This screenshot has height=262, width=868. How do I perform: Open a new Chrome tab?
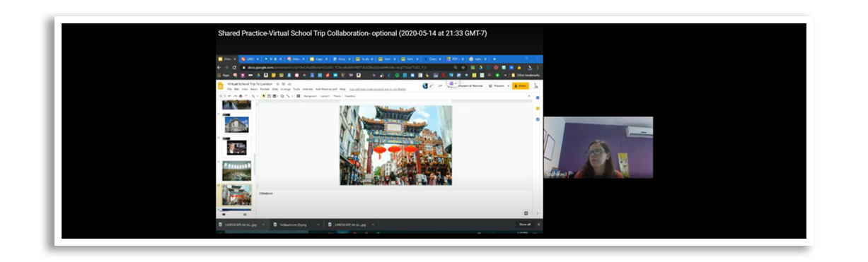[x=494, y=59]
